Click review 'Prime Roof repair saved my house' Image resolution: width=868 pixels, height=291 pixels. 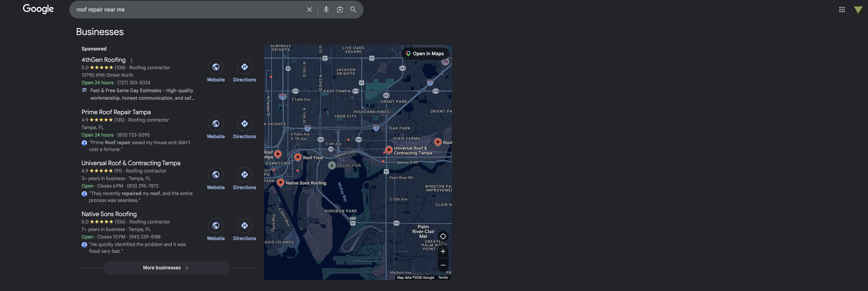[x=140, y=146]
